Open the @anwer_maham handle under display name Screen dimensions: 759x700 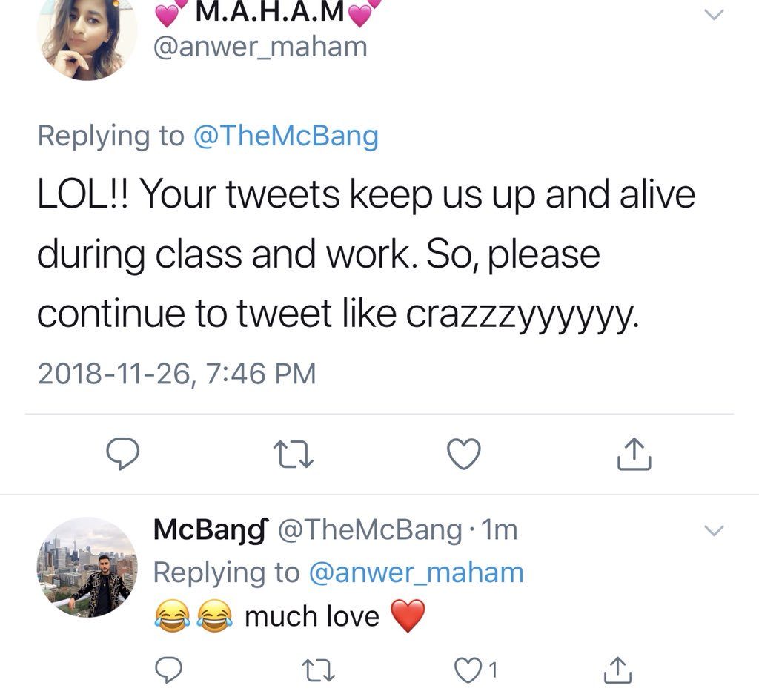pyautogui.click(x=259, y=47)
